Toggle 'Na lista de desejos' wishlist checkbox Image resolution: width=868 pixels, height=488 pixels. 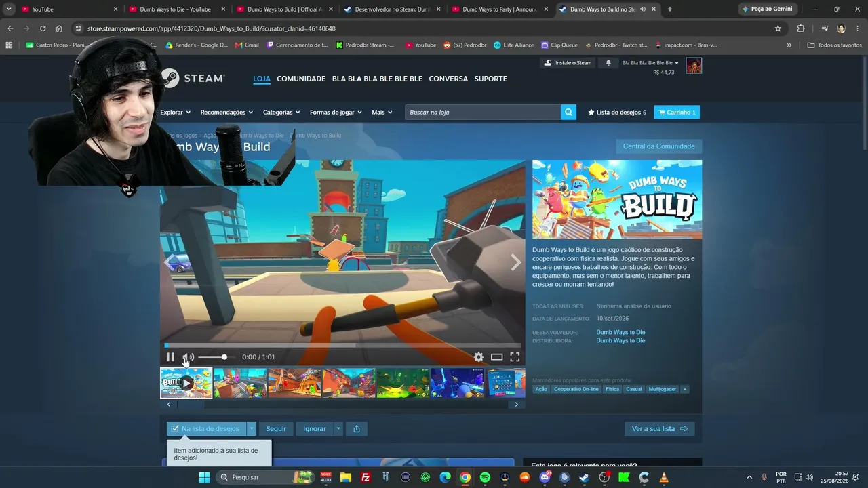[175, 429]
